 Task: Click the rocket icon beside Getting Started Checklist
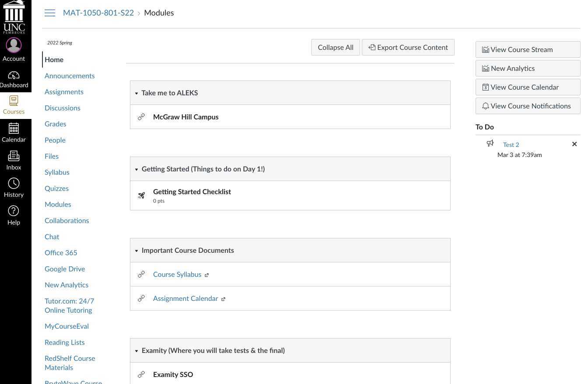tap(141, 195)
